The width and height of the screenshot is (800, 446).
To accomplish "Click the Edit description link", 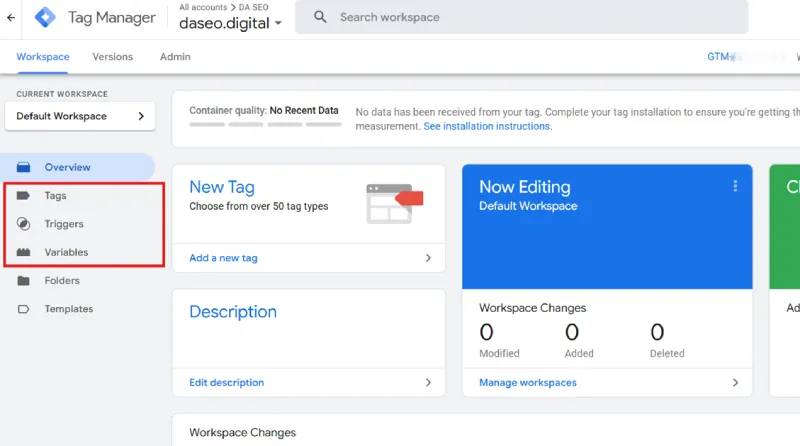I will pyautogui.click(x=227, y=383).
